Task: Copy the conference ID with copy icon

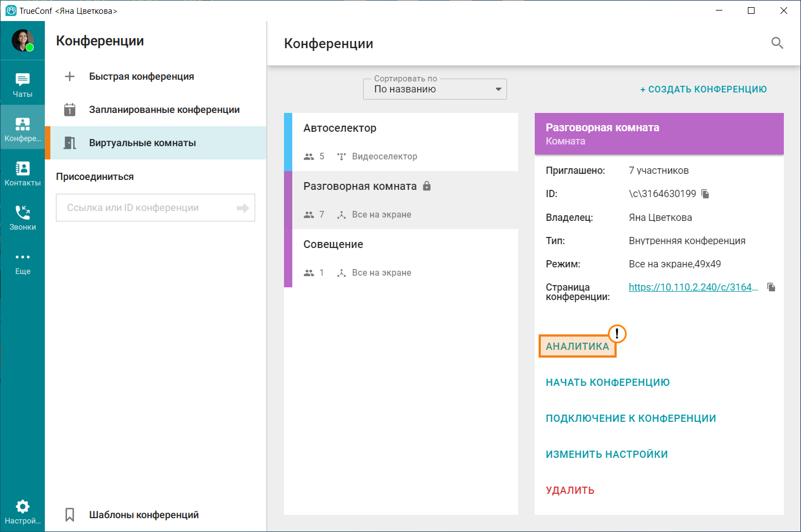Action: tap(705, 194)
